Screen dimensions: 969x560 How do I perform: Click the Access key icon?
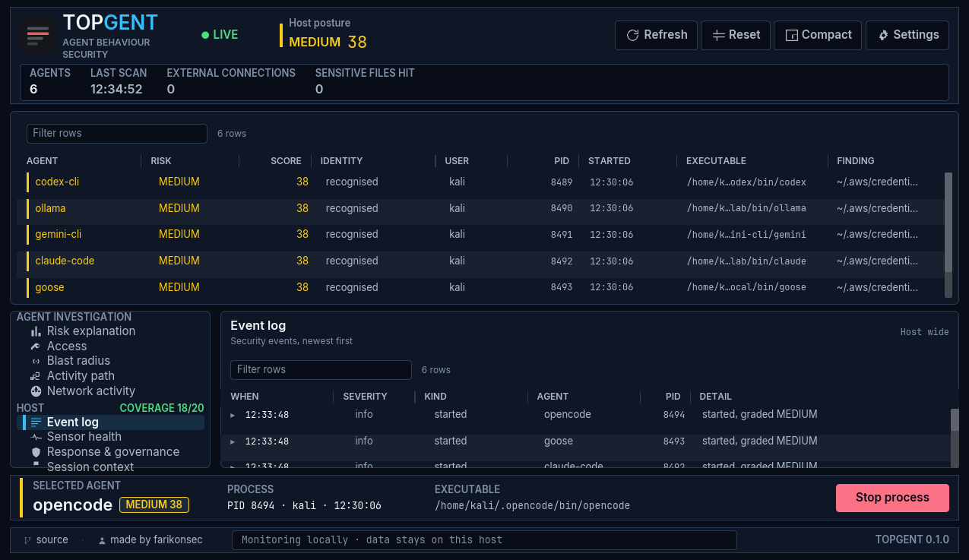click(36, 346)
